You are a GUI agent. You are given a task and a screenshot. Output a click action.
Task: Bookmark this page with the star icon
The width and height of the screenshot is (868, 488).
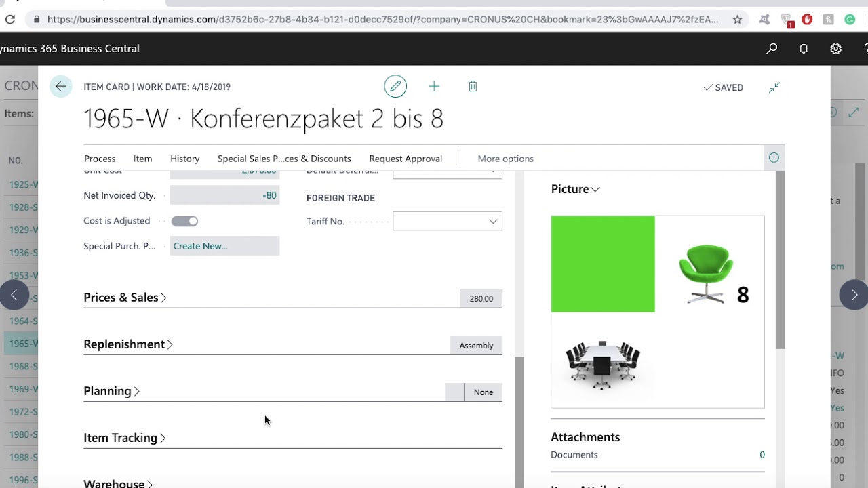[737, 20]
